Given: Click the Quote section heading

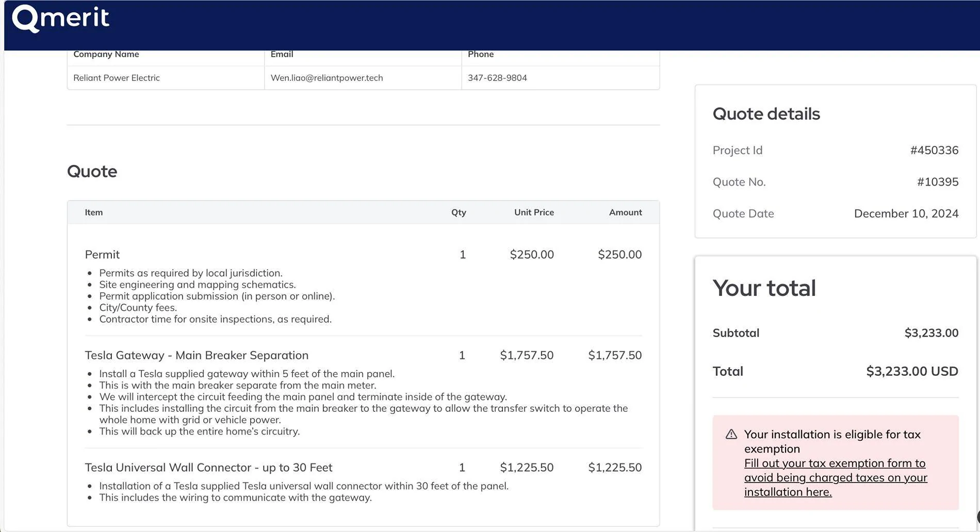Looking at the screenshot, I should (x=92, y=171).
